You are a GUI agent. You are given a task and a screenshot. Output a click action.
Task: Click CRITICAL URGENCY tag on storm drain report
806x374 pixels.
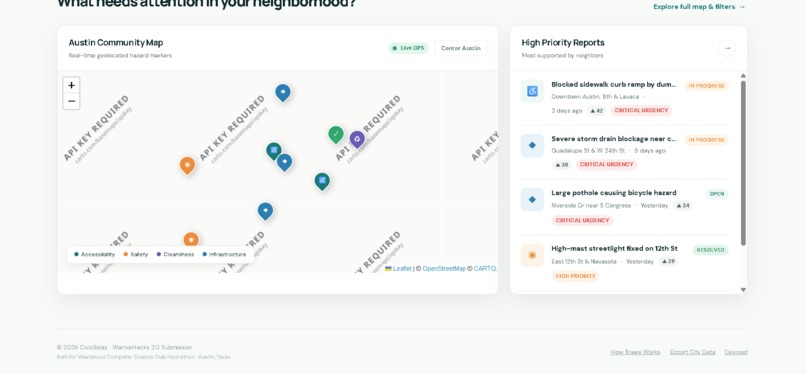606,164
